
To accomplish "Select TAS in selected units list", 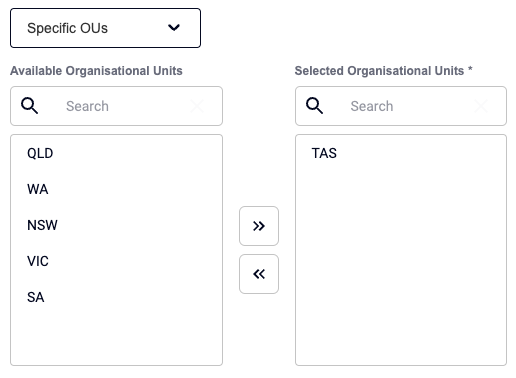I will 401,153.
